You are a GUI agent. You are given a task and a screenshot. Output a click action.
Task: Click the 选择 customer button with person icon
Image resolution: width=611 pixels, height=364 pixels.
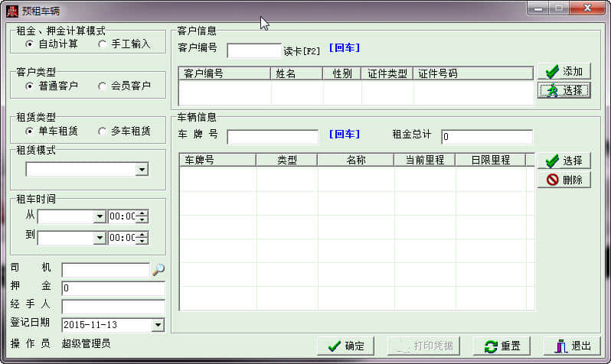pos(564,90)
